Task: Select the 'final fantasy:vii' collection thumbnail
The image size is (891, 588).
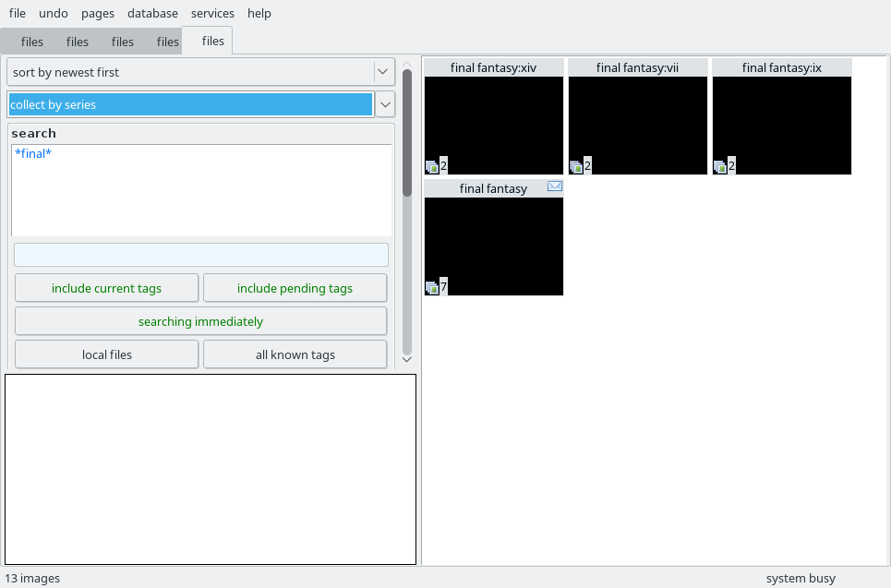Action: [638, 116]
